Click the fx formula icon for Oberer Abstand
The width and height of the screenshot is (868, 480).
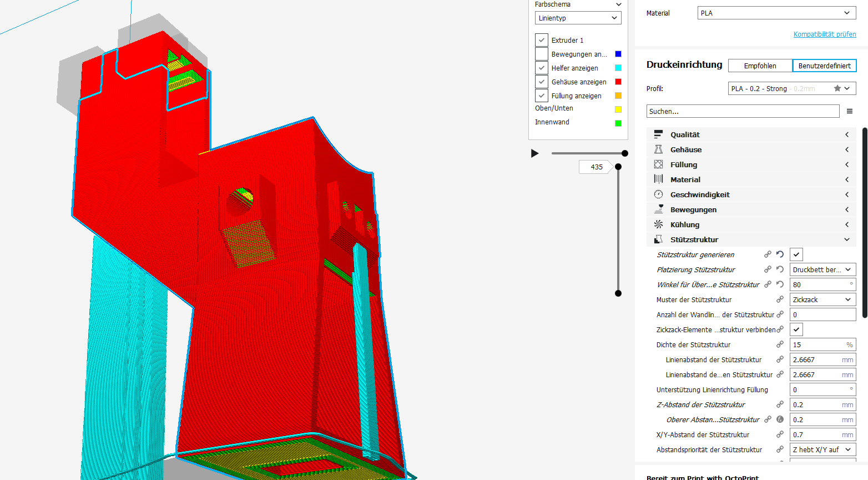[x=780, y=419]
